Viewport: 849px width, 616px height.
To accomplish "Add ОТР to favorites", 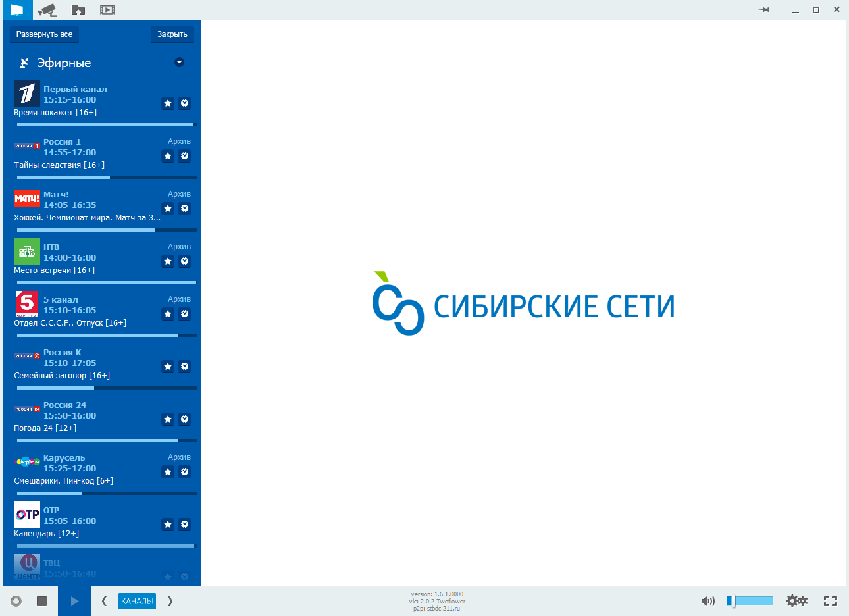I will coord(168,525).
